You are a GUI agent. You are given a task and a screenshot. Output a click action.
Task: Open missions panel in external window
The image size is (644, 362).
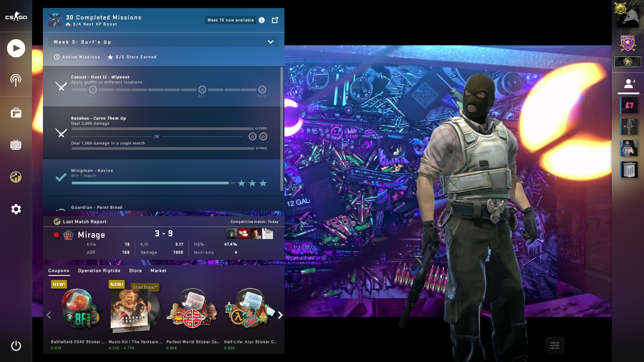pos(275,20)
